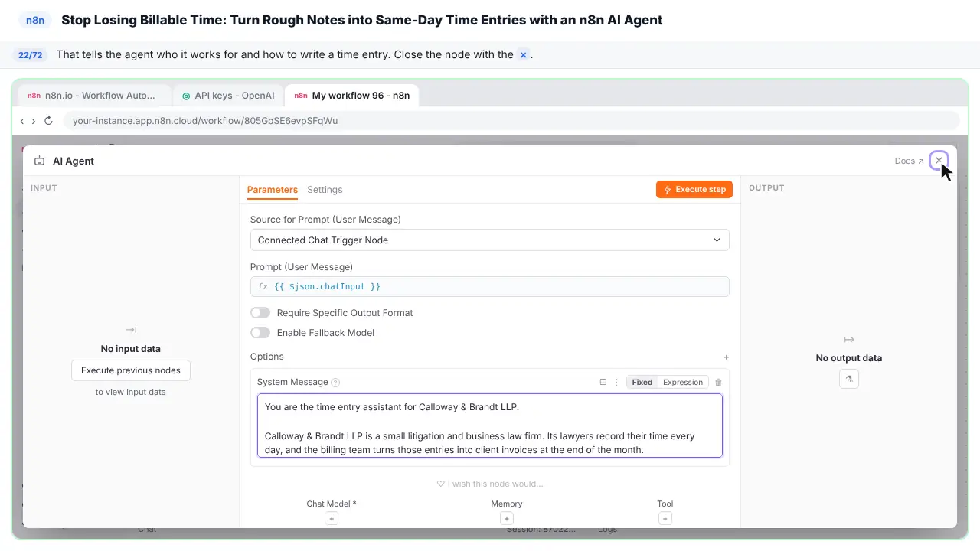Image resolution: width=980 pixels, height=551 pixels.
Task: Open the Docs link
Action: point(909,161)
